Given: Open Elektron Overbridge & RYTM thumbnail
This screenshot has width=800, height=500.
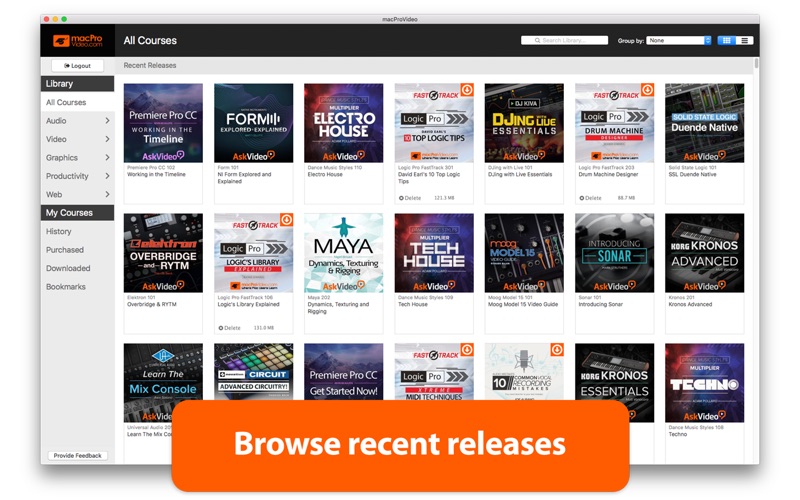Looking at the screenshot, I should [163, 253].
